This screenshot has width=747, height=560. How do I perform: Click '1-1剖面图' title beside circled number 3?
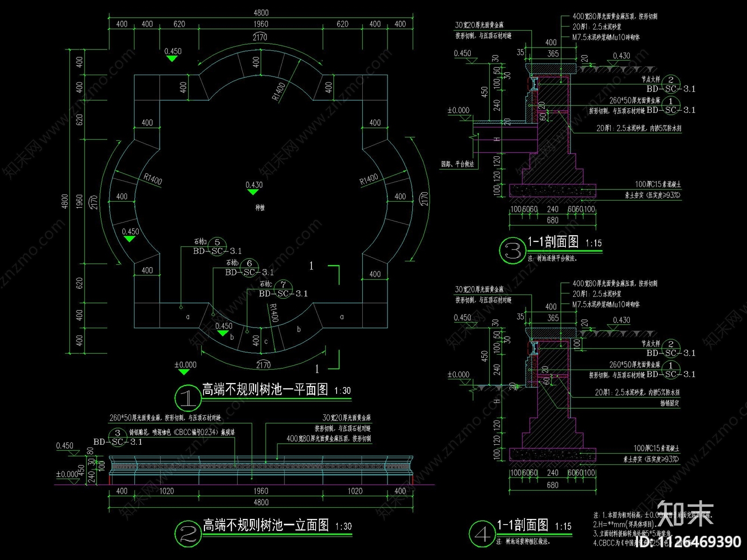point(553,242)
